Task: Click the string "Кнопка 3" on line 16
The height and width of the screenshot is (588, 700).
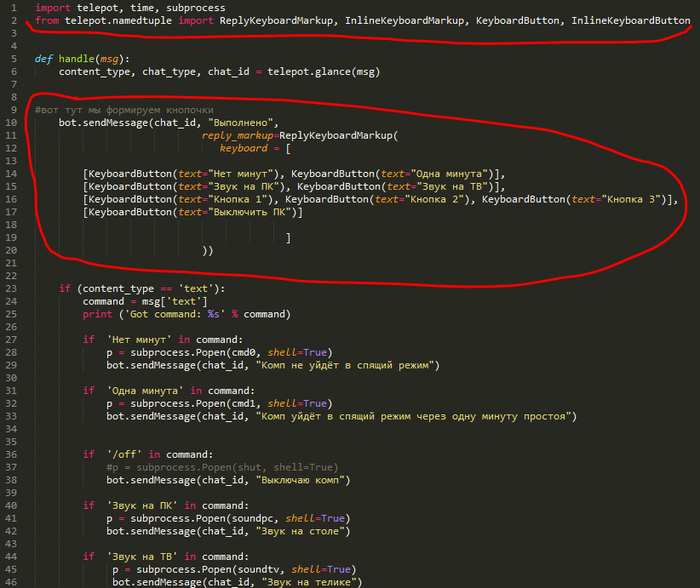Action: coord(630,200)
